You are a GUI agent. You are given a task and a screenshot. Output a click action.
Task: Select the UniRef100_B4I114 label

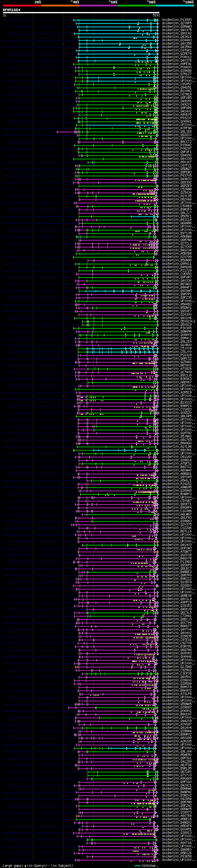click(x=176, y=220)
